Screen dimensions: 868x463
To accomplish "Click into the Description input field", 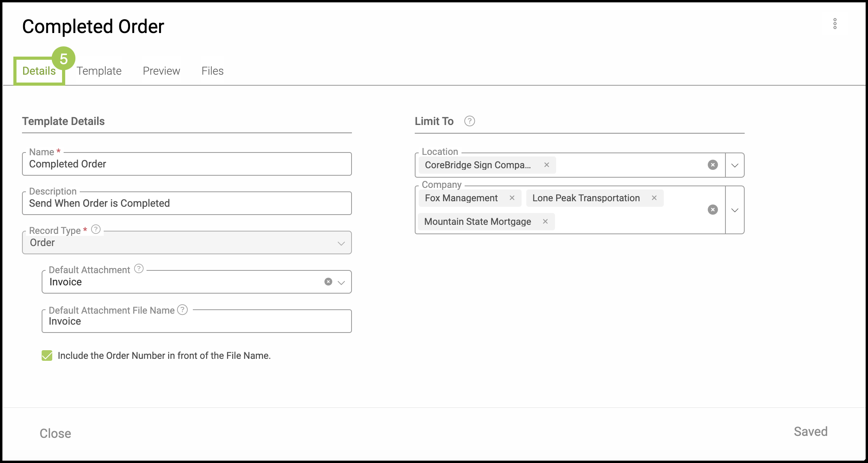I will [x=187, y=204].
